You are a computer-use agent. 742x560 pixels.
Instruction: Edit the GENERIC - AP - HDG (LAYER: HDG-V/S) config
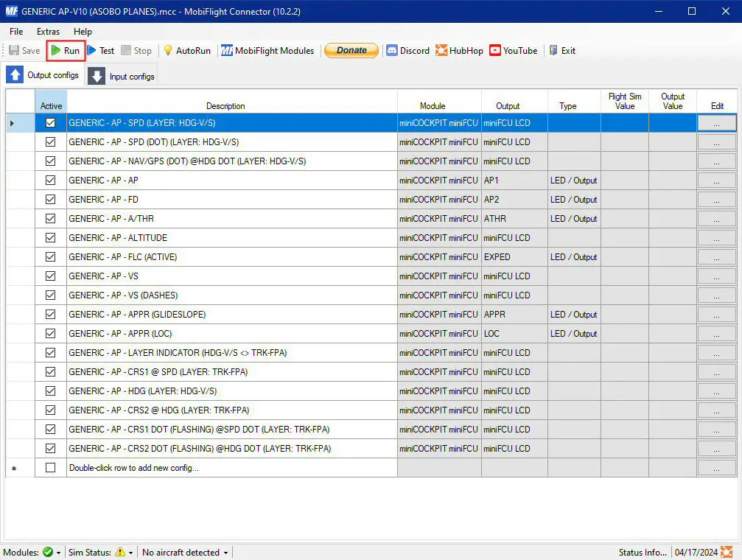[716, 391]
